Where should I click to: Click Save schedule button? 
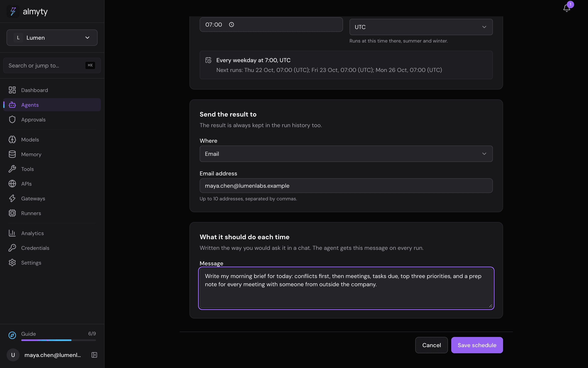[477, 345]
